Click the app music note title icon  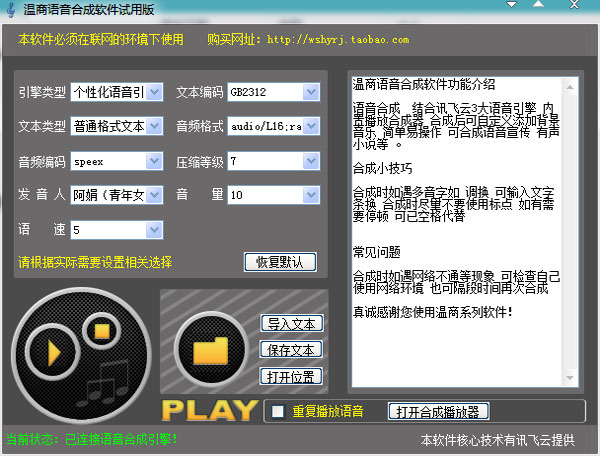(x=11, y=10)
